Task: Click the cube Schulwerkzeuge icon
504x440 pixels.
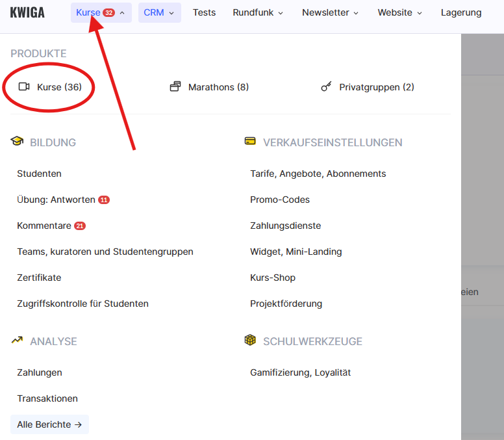Action: click(250, 341)
